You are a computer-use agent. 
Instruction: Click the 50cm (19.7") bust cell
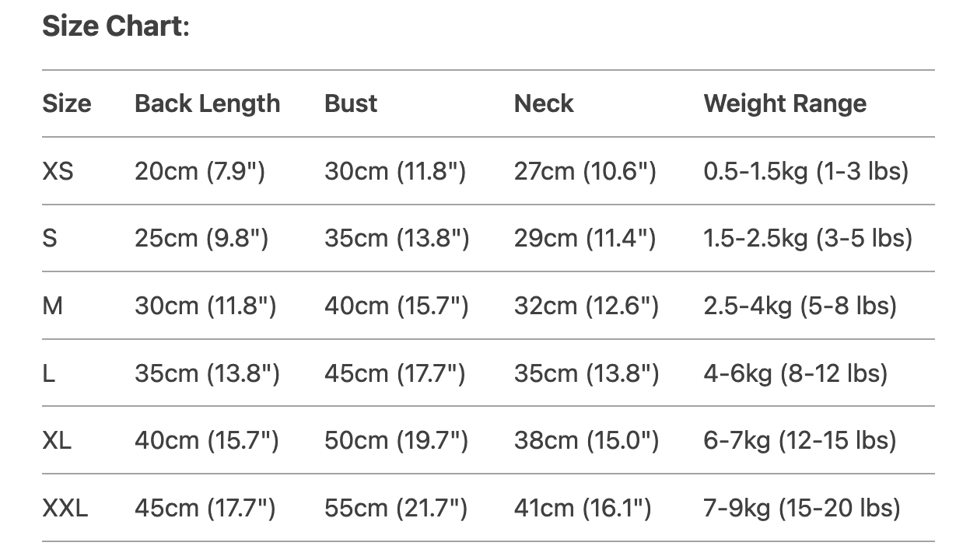click(x=396, y=441)
